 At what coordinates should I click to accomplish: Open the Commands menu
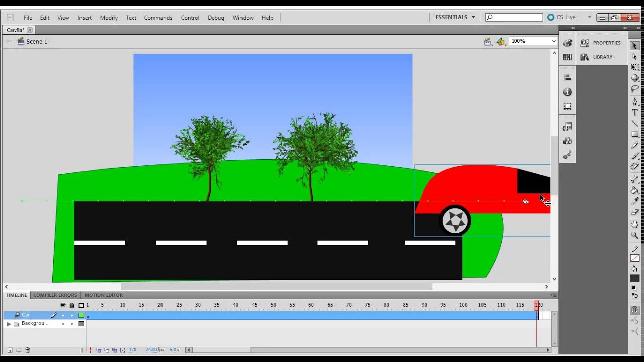tap(158, 18)
